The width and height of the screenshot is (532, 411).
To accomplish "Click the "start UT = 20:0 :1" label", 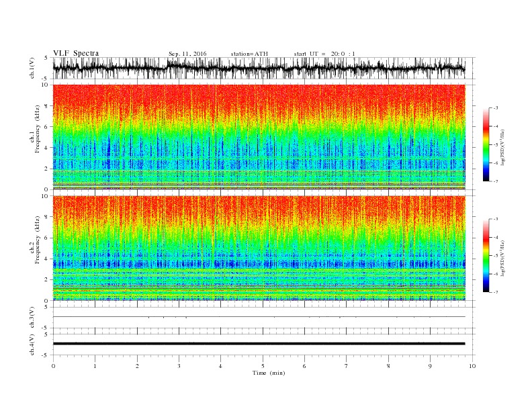I will click(324, 54).
